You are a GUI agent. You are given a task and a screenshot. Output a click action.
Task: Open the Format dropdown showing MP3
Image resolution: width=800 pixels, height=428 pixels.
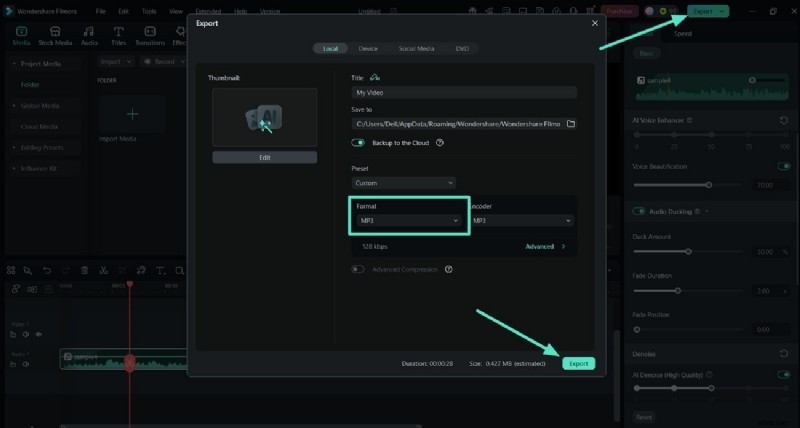(410, 220)
